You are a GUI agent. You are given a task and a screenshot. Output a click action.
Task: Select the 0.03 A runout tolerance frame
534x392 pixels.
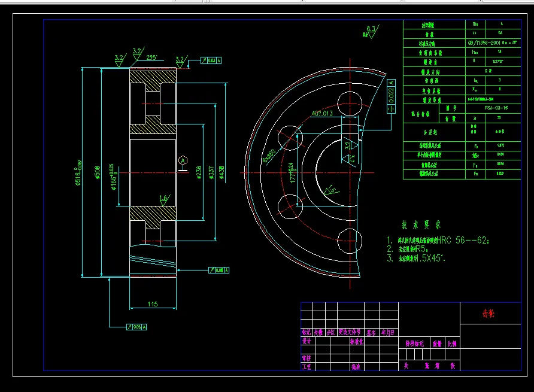tap(211, 60)
